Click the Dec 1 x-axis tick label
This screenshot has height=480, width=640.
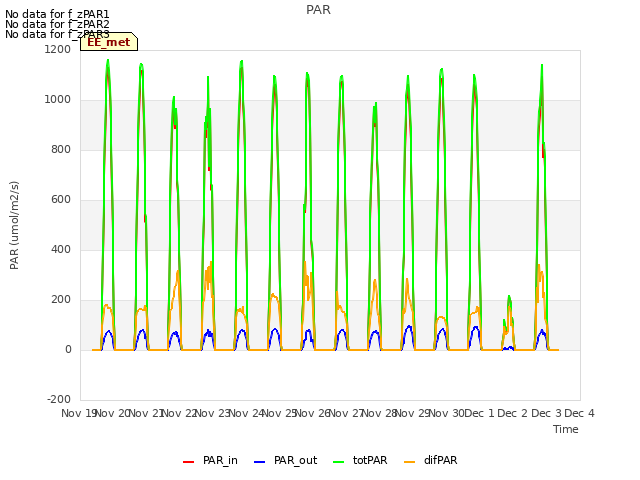point(479,413)
